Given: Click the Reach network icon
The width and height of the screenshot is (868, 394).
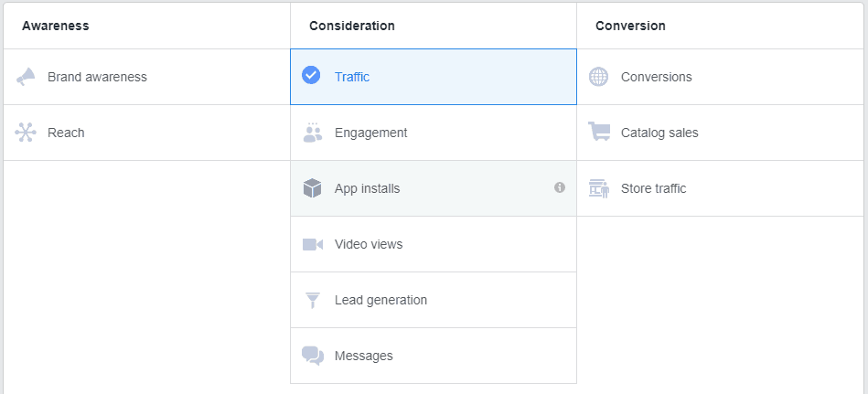Looking at the screenshot, I should 26,133.
